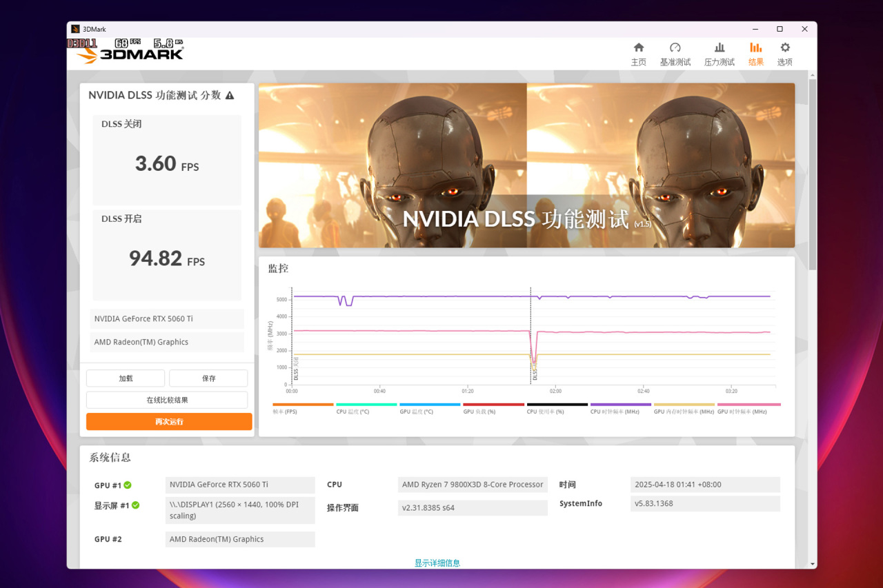
Task: Click the 'DLSS 开启' label
Action: point(121,219)
